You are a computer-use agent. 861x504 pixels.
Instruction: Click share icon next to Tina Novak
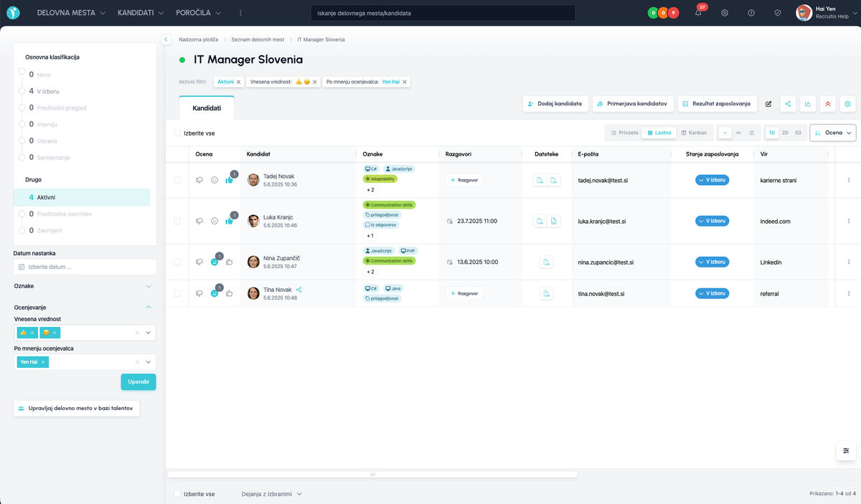299,290
